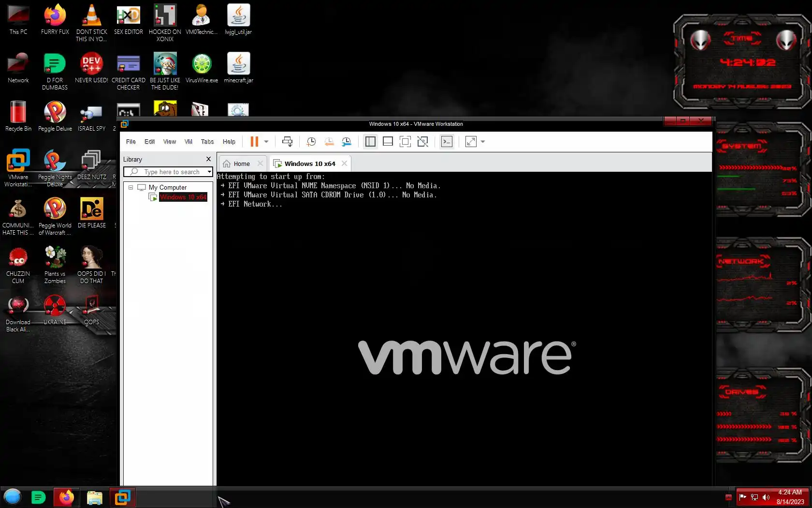The height and width of the screenshot is (508, 812).
Task: Select the FURRY FUX Firefox desktop shortcut
Action: (55, 20)
